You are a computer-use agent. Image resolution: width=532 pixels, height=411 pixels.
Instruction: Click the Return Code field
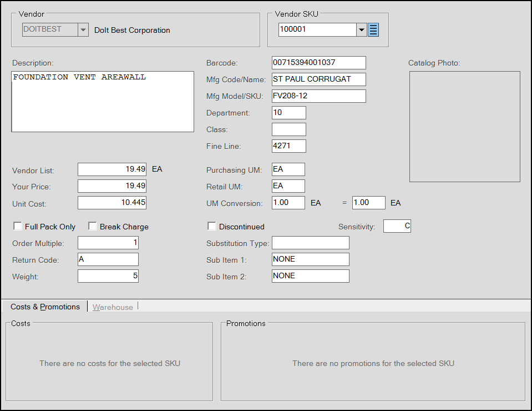point(108,259)
